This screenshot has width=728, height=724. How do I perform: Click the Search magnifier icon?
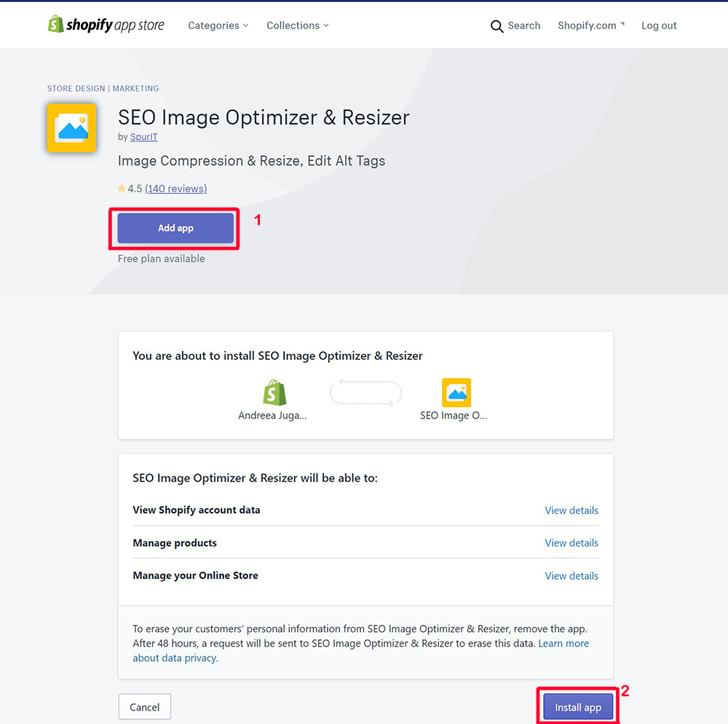tap(496, 26)
